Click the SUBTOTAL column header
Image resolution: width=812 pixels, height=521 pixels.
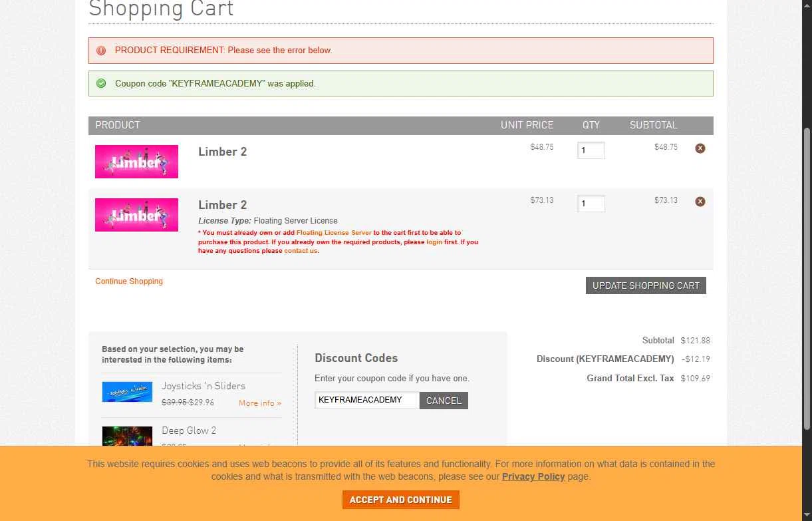[654, 125]
